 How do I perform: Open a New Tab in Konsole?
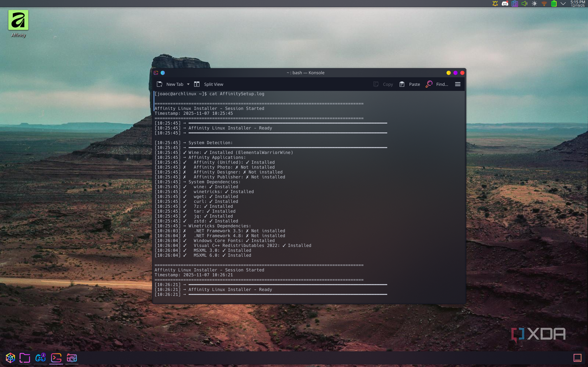(x=170, y=84)
